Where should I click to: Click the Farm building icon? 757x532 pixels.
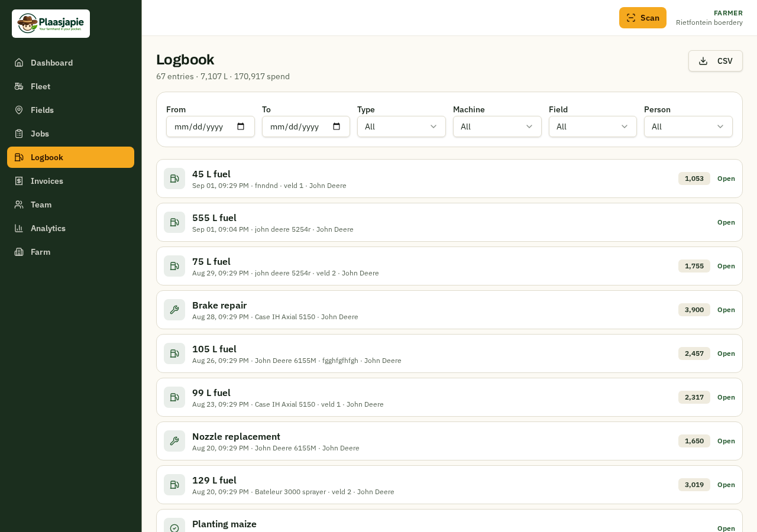point(19,252)
